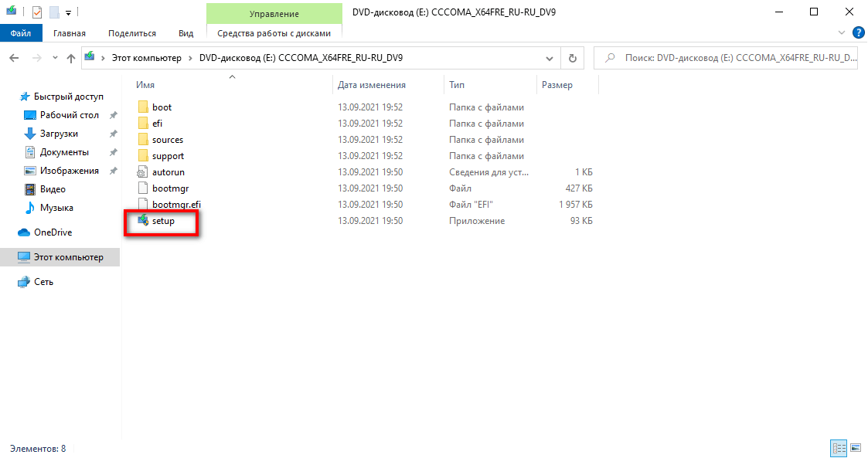Open Средства работы с дисками tab
Screen dimensions: 868x458
[274, 33]
